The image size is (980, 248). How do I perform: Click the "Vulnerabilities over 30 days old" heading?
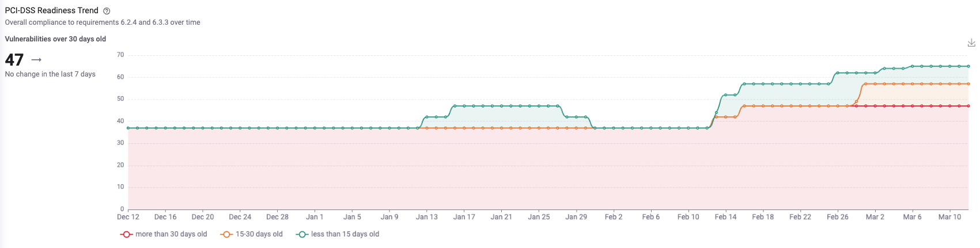[55, 39]
